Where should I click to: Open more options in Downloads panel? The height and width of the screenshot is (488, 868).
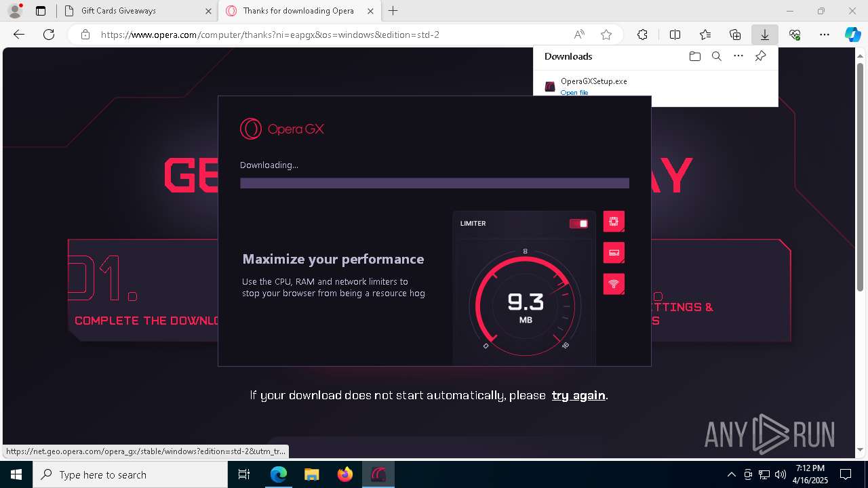(x=738, y=56)
